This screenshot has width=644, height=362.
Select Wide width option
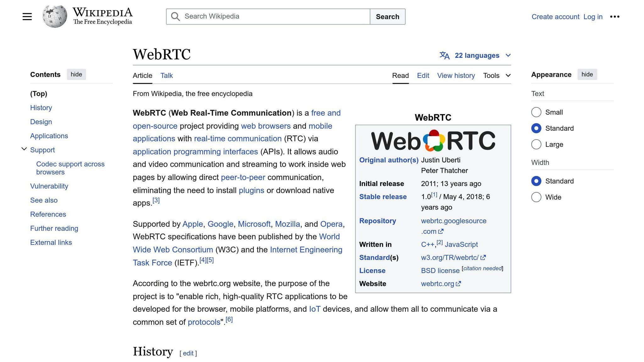tap(536, 197)
